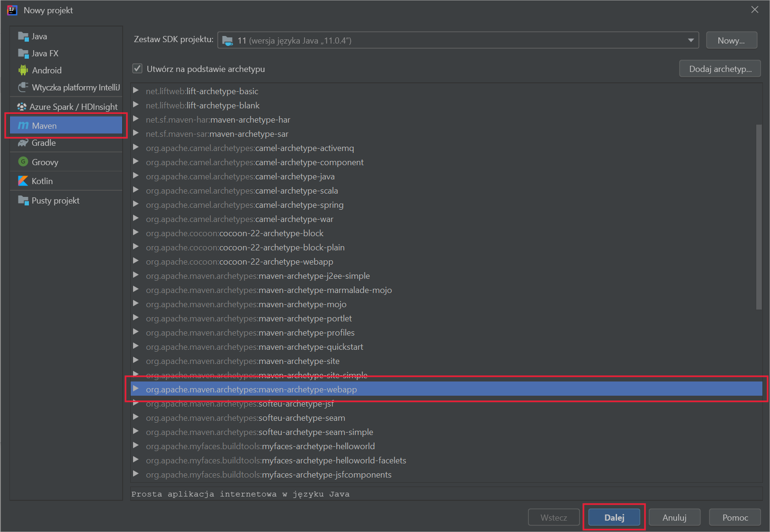Select maven-archetype-j2ee-simple row

click(446, 276)
